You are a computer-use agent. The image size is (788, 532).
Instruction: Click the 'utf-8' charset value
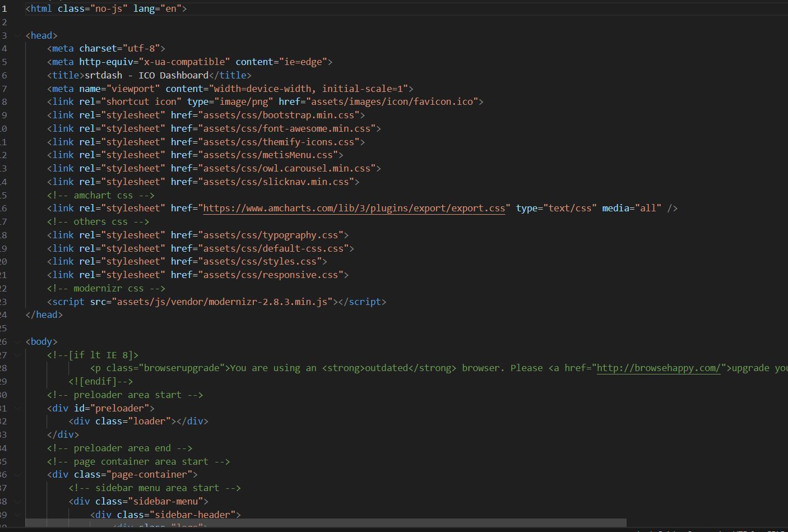[x=141, y=49]
